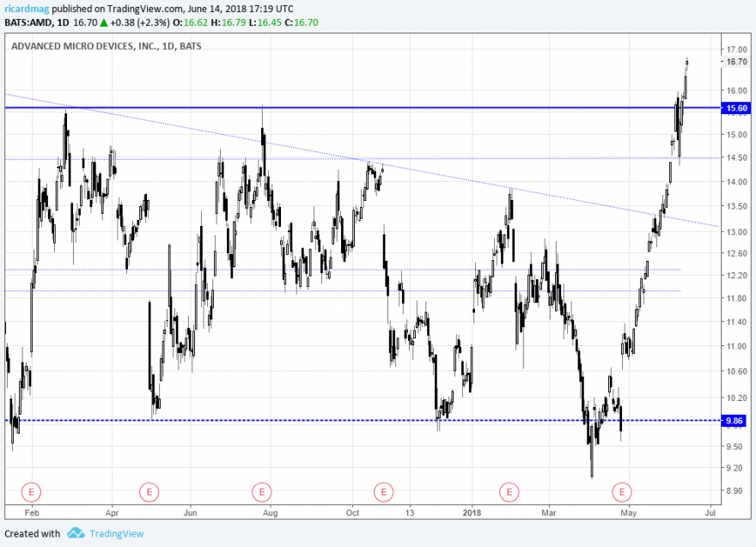Click the 'Oct' label on the time axis
This screenshot has width=756, height=547.
pos(352,513)
